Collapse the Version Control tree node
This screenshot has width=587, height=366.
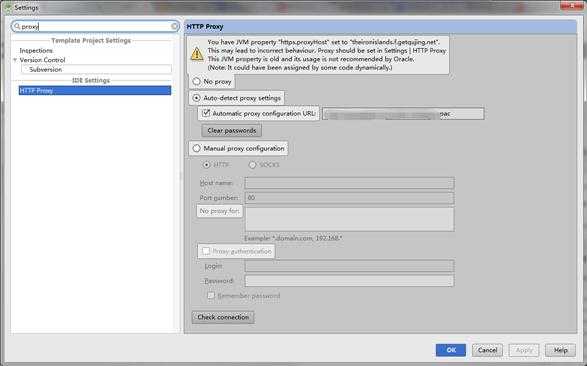(x=15, y=60)
